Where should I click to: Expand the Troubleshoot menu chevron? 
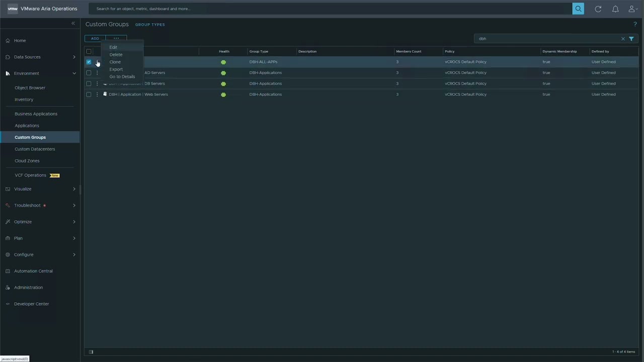click(74, 205)
